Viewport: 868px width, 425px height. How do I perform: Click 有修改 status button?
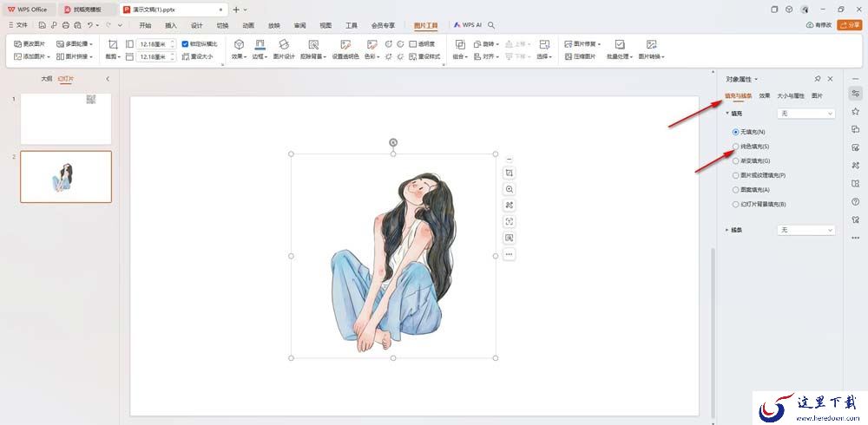[819, 25]
